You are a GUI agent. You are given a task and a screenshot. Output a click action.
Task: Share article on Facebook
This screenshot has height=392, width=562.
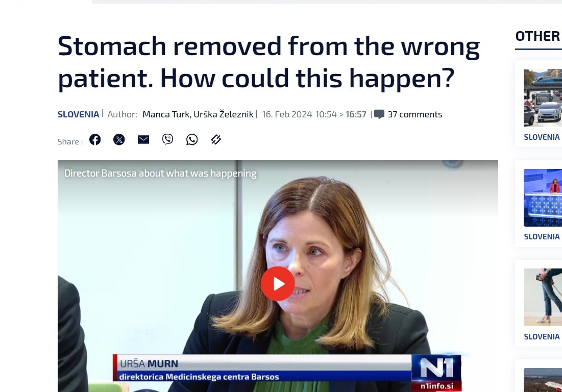[x=95, y=139]
